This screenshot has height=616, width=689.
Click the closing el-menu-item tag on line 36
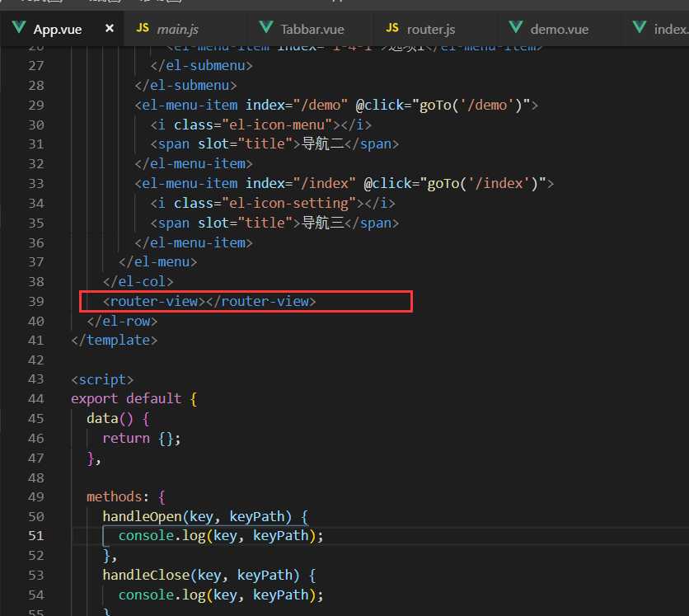[x=194, y=243]
